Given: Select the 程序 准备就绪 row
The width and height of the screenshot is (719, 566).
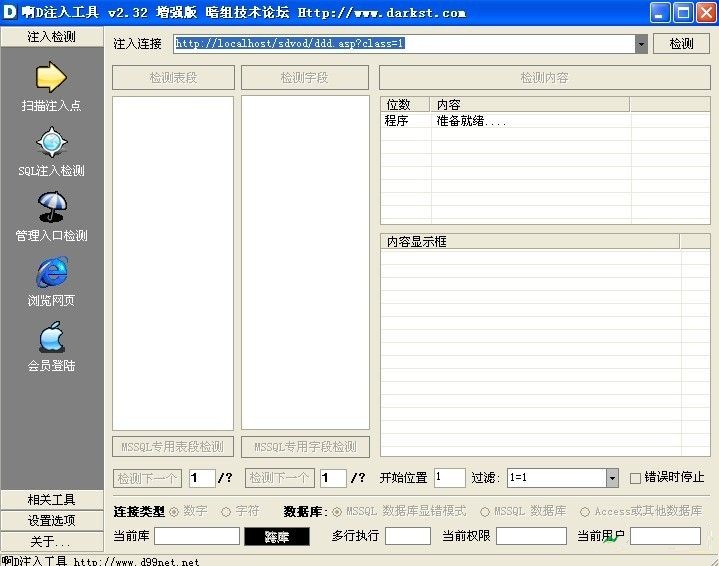Looking at the screenshot, I should pos(545,121).
